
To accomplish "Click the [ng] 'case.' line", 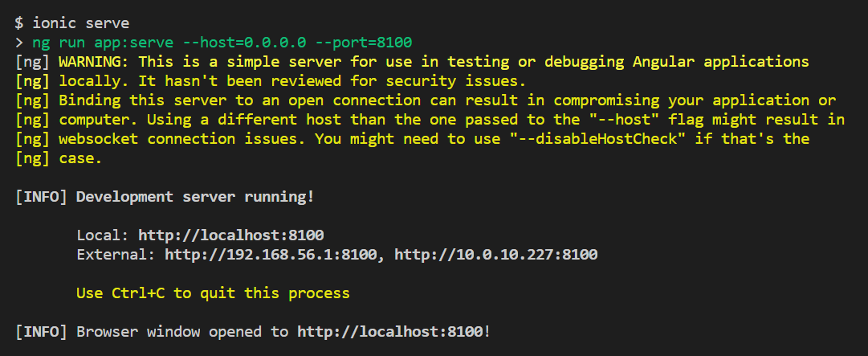I will (x=59, y=158).
